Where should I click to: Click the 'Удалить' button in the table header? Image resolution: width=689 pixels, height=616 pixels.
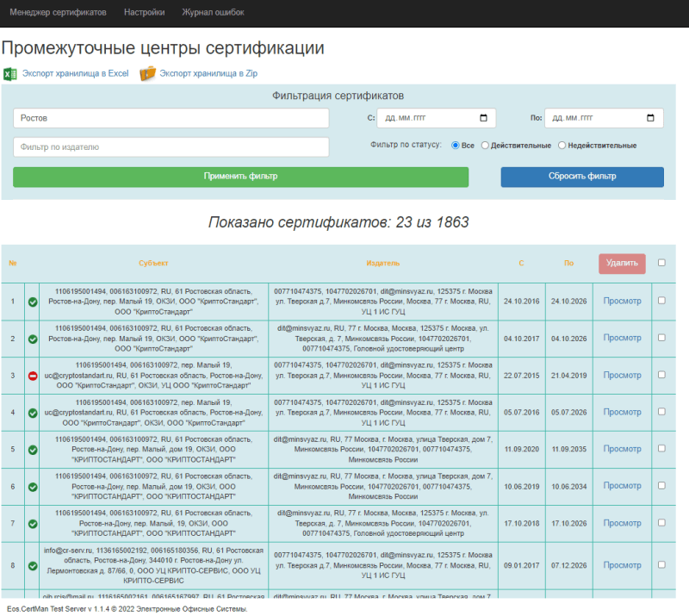(x=622, y=264)
